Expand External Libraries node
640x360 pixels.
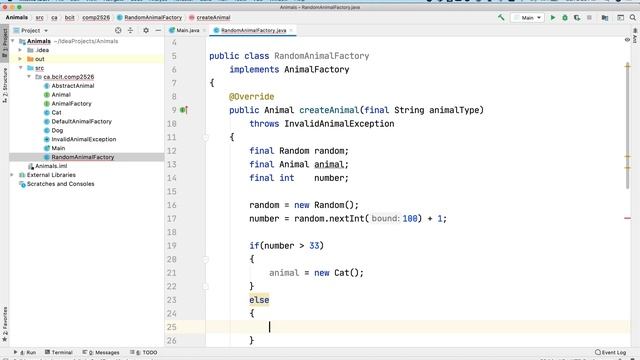tap(12, 175)
